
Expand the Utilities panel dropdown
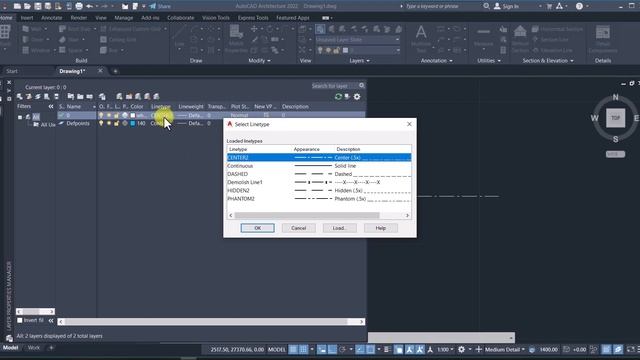point(489,60)
